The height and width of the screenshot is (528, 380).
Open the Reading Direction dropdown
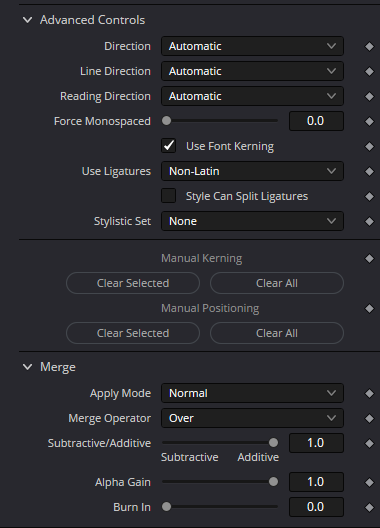[x=252, y=96]
